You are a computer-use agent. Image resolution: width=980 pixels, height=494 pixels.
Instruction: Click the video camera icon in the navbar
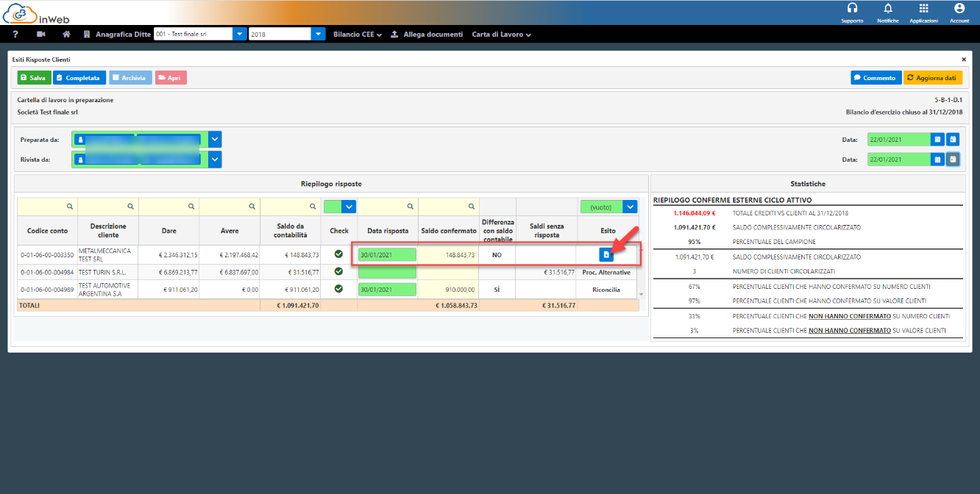[x=40, y=35]
